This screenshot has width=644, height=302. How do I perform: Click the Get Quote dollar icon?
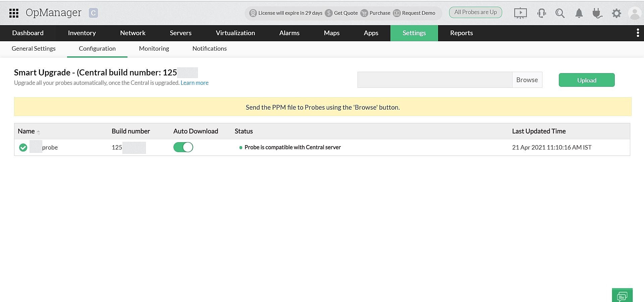pos(329,13)
